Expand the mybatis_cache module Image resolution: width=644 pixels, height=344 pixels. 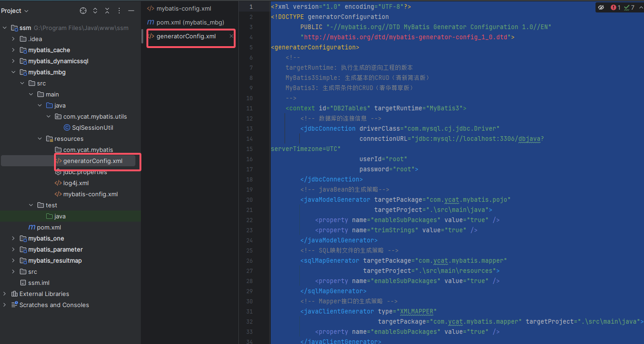(x=13, y=50)
